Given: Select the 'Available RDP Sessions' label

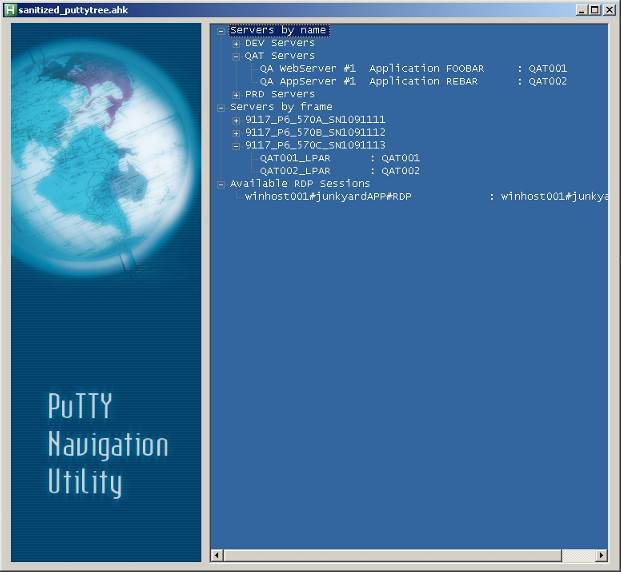Looking at the screenshot, I should [x=300, y=183].
